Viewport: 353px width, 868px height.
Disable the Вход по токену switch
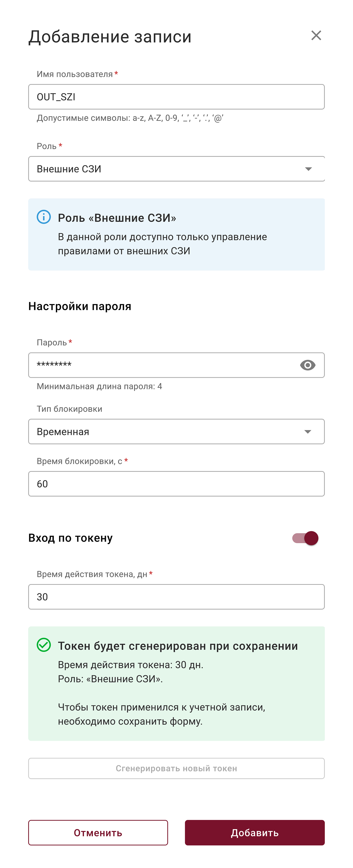305,538
